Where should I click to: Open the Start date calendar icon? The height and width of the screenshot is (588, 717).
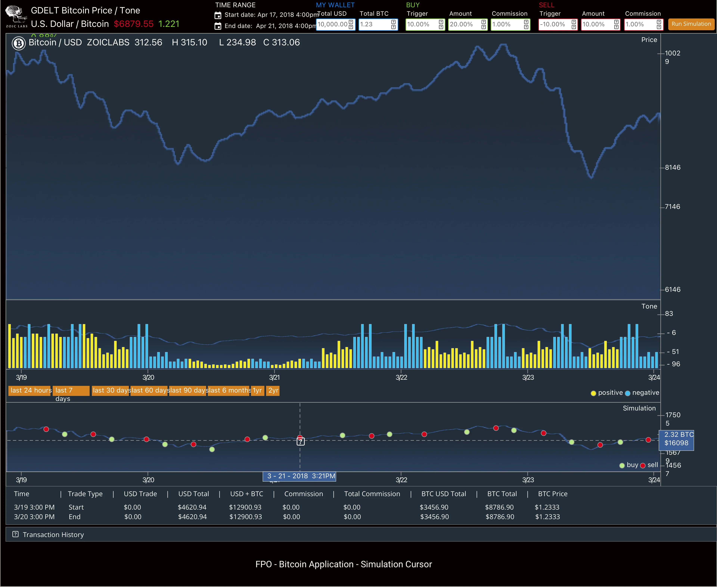point(218,15)
